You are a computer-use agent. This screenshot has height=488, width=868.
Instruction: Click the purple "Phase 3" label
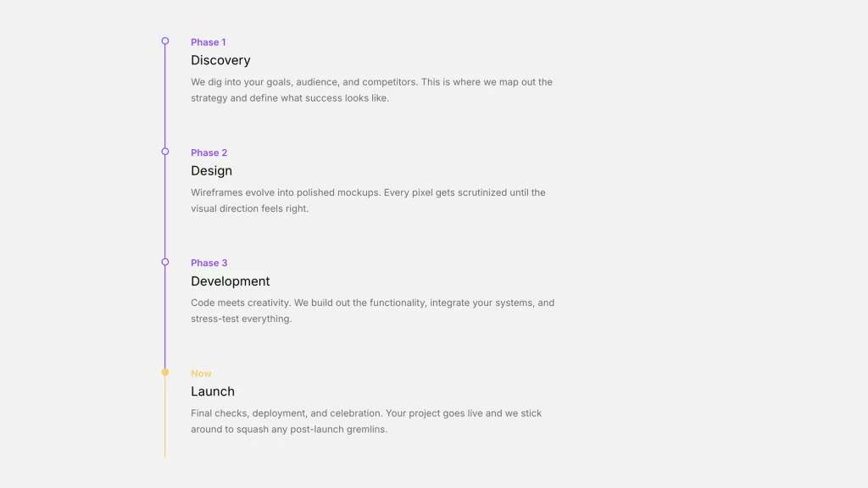(209, 263)
